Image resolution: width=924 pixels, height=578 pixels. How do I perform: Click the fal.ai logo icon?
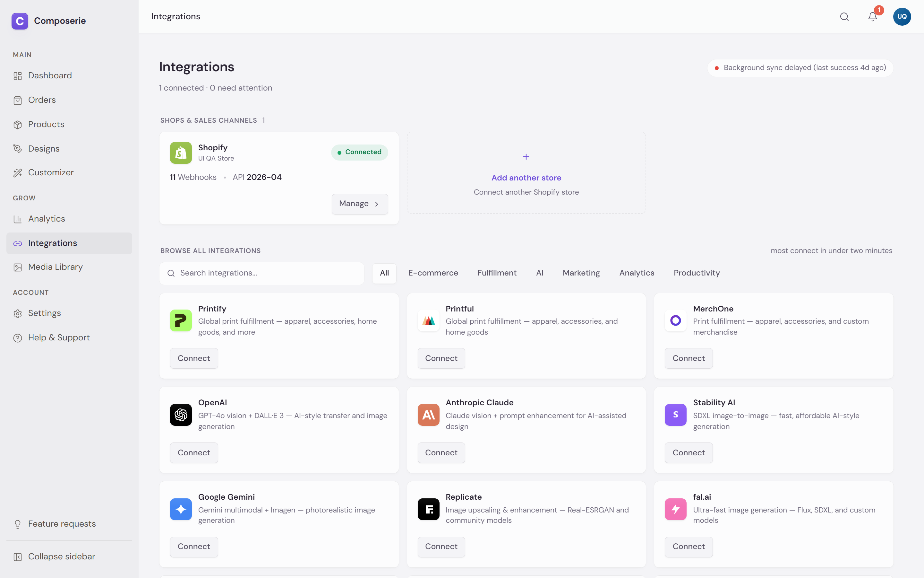click(x=675, y=509)
